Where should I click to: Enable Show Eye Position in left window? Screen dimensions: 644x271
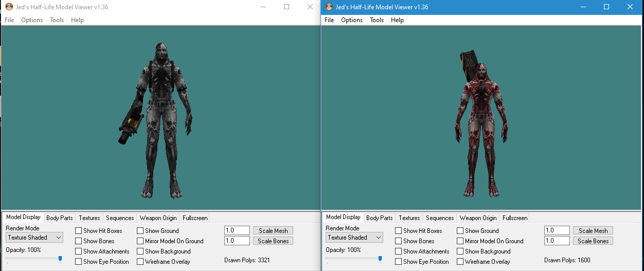(79, 262)
